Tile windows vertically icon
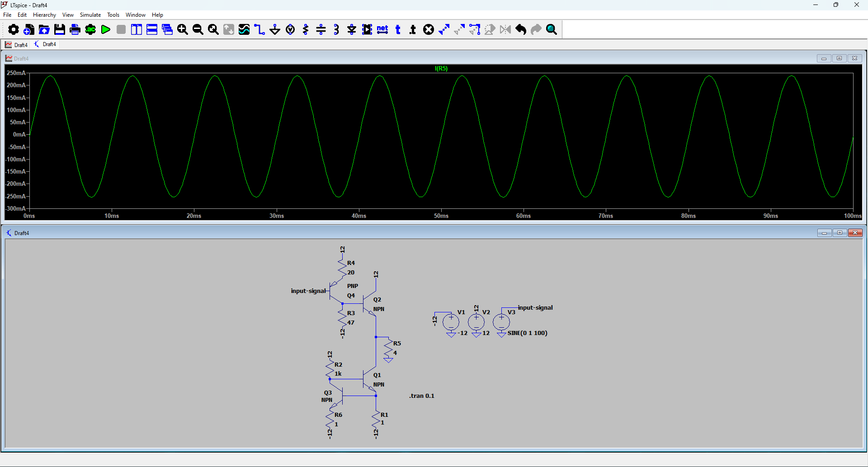The image size is (868, 467). click(x=137, y=30)
